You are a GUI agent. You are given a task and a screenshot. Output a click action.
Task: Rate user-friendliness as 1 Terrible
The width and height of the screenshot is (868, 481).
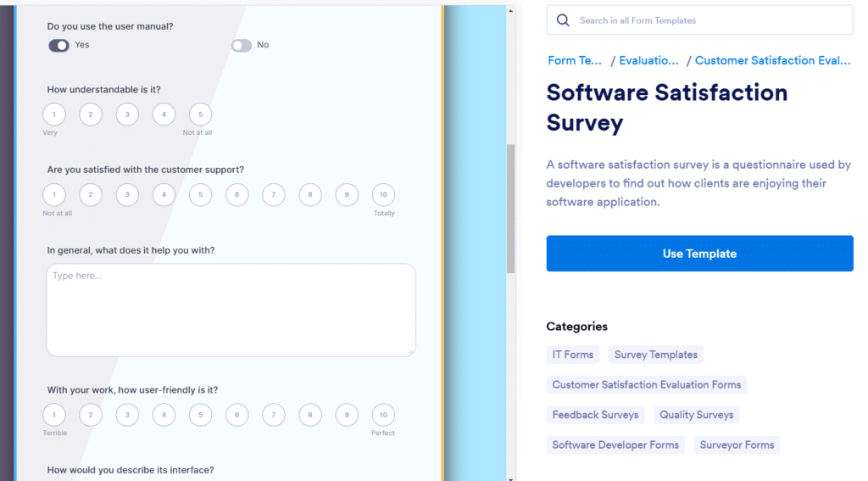[54, 415]
